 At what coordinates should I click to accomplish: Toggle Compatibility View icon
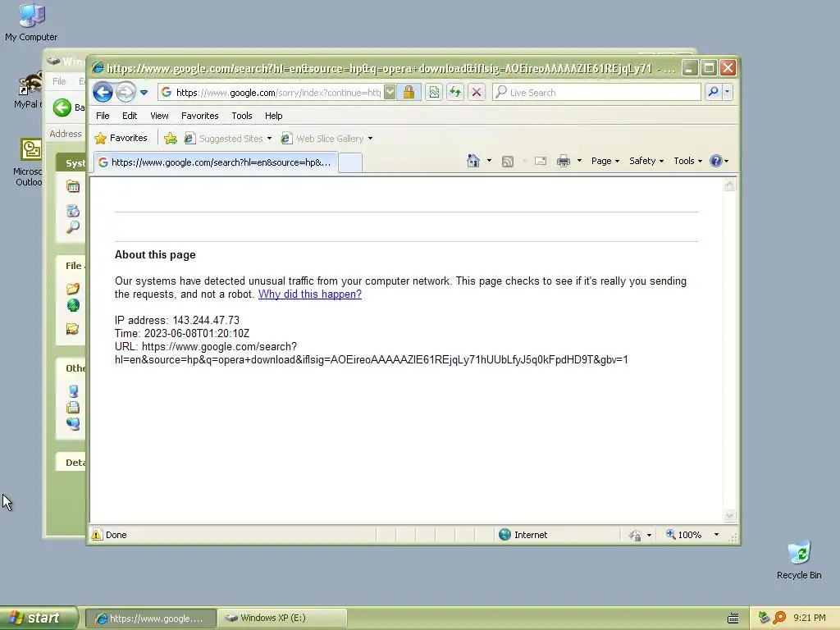434,92
